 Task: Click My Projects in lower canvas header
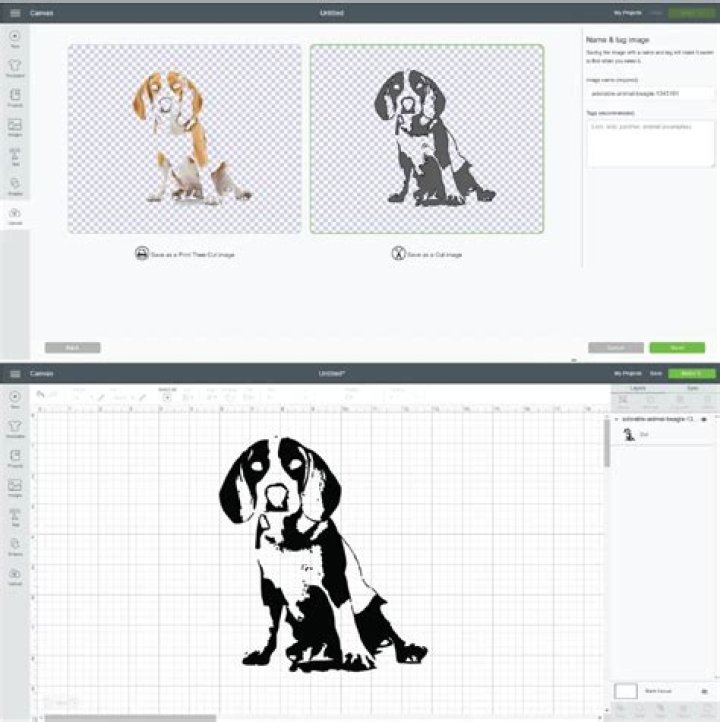[627, 373]
